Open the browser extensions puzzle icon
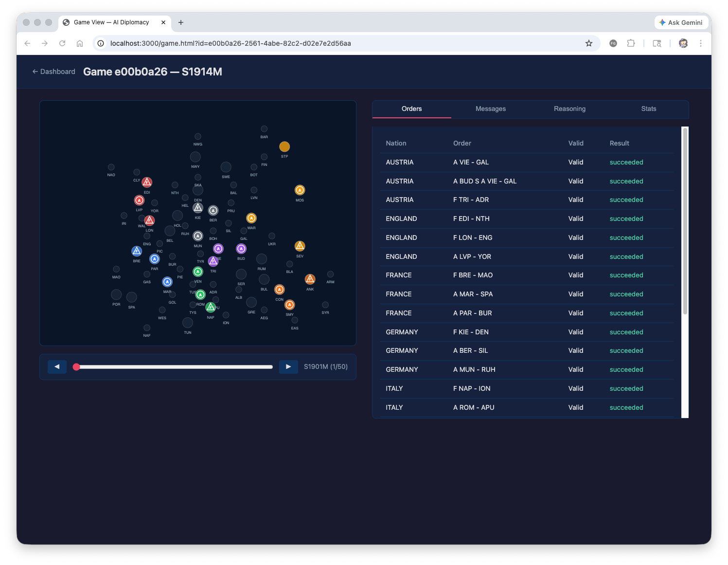This screenshot has height=565, width=728. click(x=631, y=43)
